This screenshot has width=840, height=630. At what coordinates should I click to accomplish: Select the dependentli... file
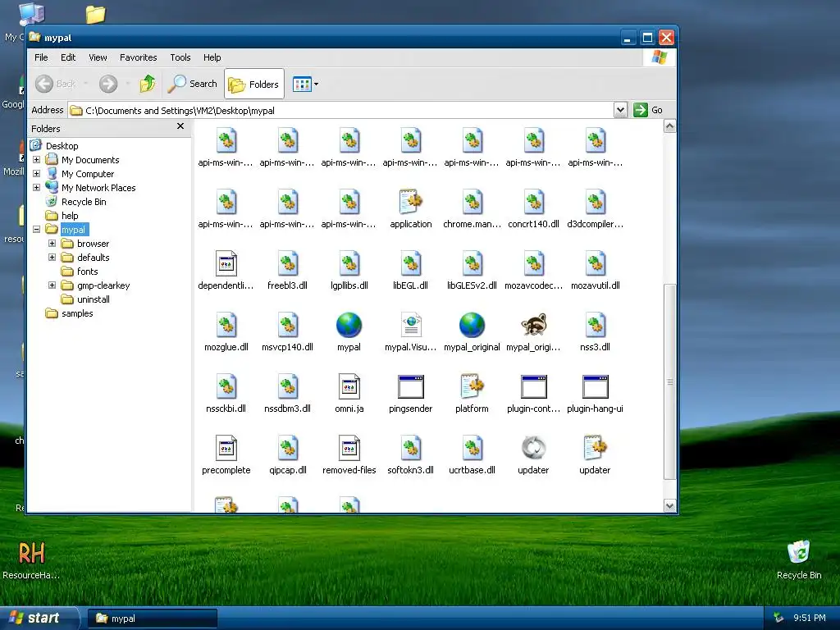tap(226, 263)
